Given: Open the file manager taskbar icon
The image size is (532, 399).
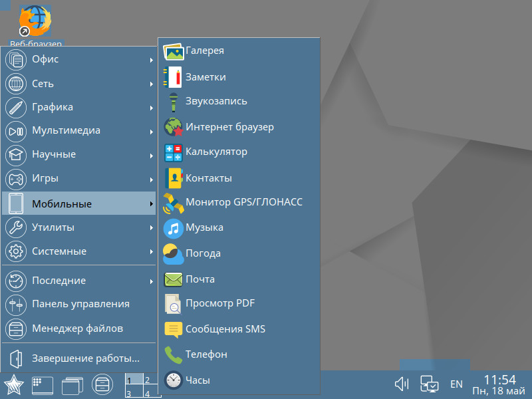Looking at the screenshot, I should tap(102, 385).
